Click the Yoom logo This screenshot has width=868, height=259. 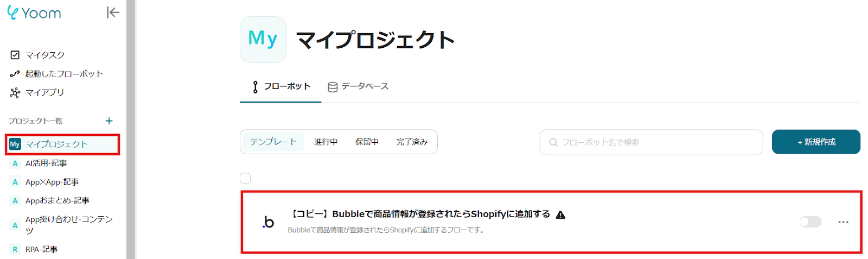click(x=34, y=12)
